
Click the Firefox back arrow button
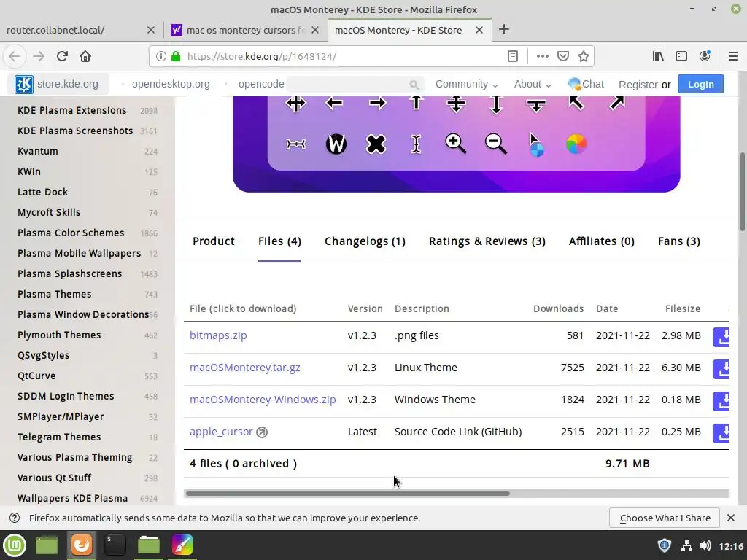15,56
